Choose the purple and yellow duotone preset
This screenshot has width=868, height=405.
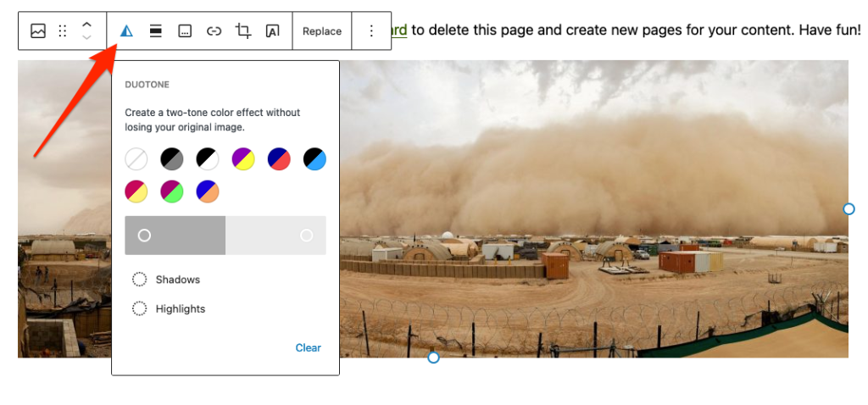pyautogui.click(x=243, y=158)
